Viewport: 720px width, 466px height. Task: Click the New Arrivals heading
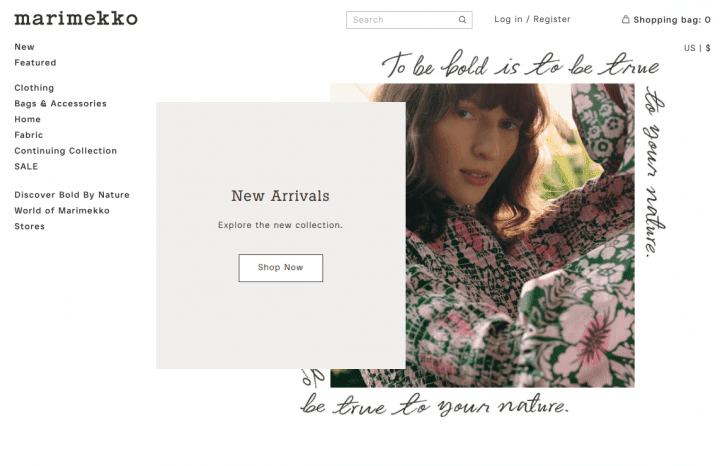coord(281,196)
